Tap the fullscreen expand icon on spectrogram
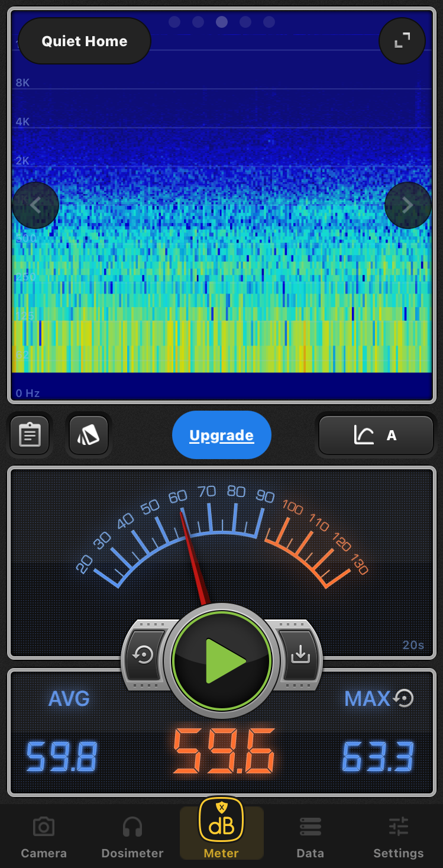Image resolution: width=443 pixels, height=868 pixels. pos(402,40)
